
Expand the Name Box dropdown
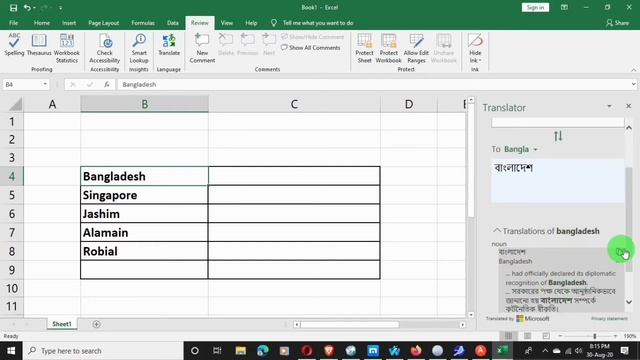pos(45,84)
